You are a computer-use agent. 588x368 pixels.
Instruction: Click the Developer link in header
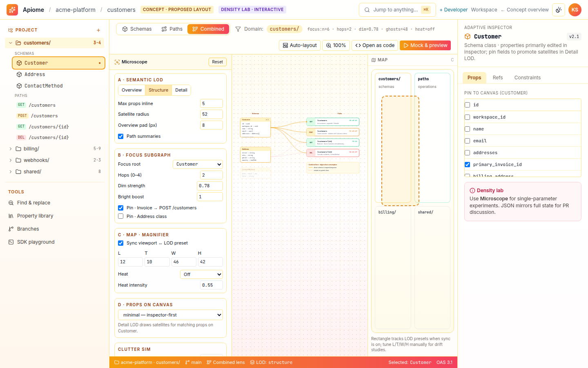click(x=454, y=10)
